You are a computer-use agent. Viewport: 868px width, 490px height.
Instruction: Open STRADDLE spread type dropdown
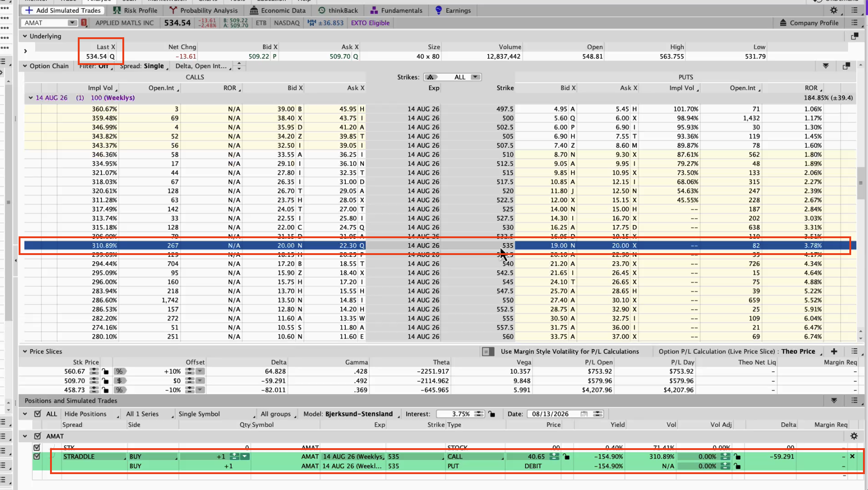[94, 456]
